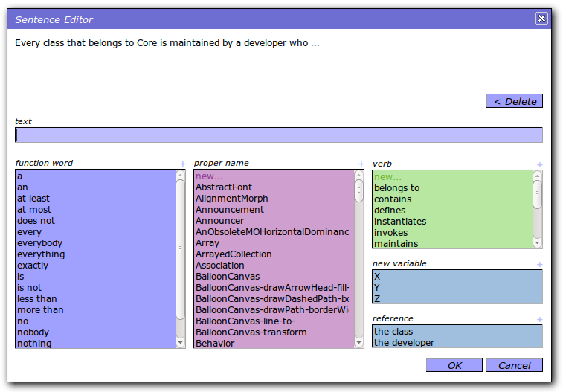Screen dimensions: 563x392
Task: Choose "new..." in the verb list
Action: click(387, 177)
